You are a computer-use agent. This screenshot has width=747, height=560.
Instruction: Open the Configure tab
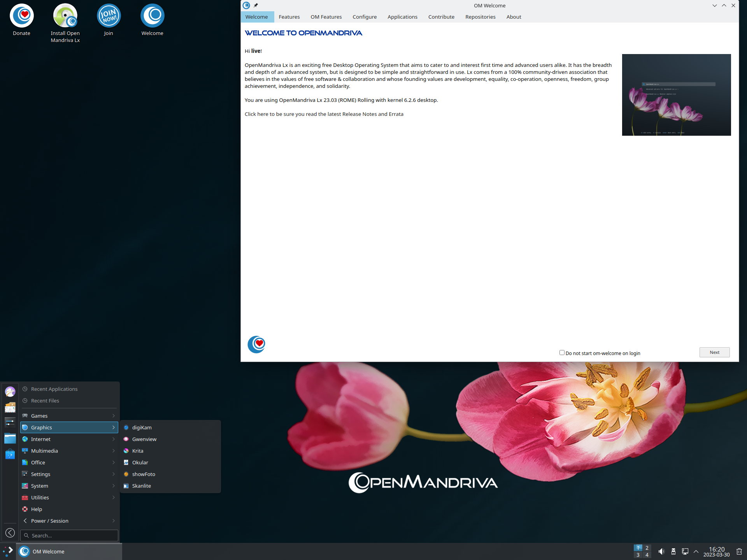point(365,17)
